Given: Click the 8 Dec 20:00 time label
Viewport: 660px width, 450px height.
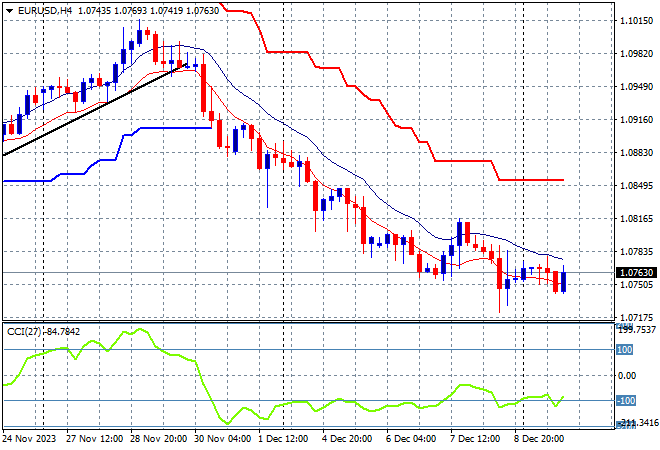Looking at the screenshot, I should (539, 439).
